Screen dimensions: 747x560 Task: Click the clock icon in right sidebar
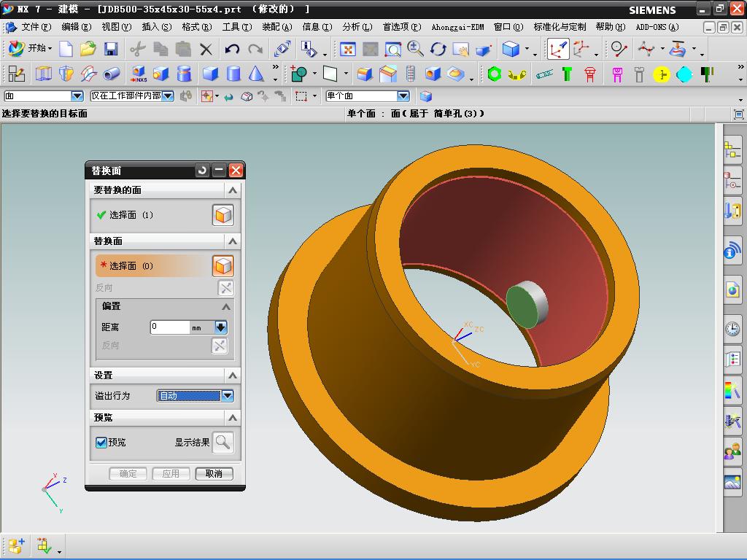pyautogui.click(x=732, y=329)
